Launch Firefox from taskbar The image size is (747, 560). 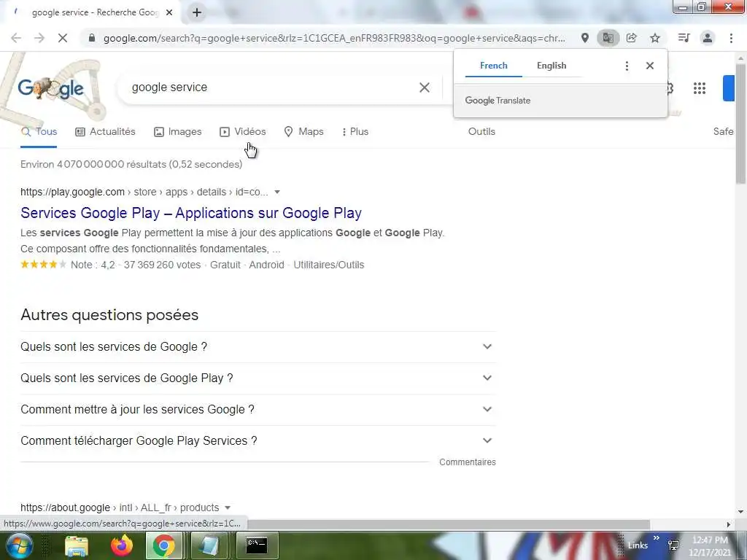tap(122, 545)
